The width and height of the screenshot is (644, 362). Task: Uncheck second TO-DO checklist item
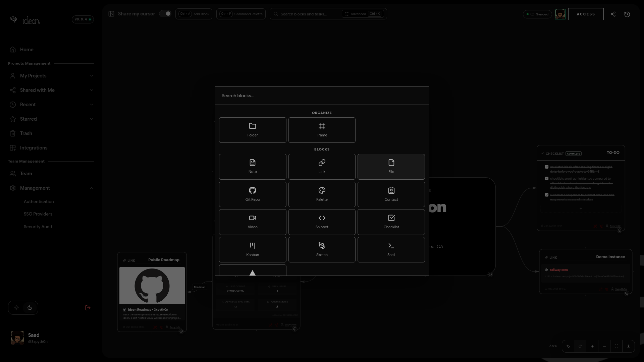tap(547, 178)
